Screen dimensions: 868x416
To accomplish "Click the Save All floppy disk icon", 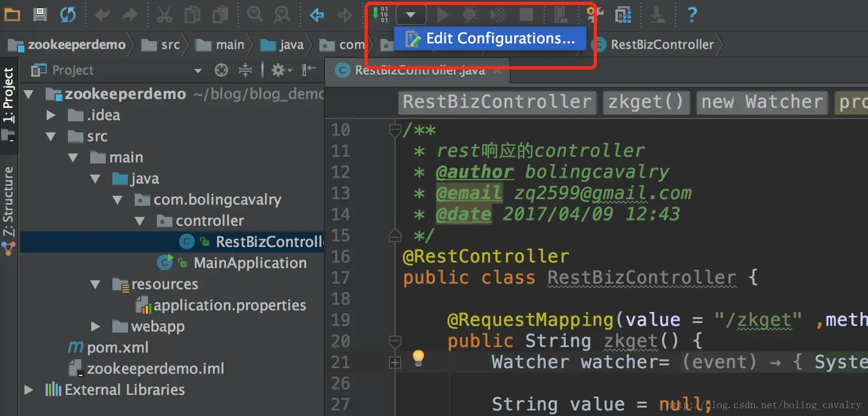I will point(40,14).
